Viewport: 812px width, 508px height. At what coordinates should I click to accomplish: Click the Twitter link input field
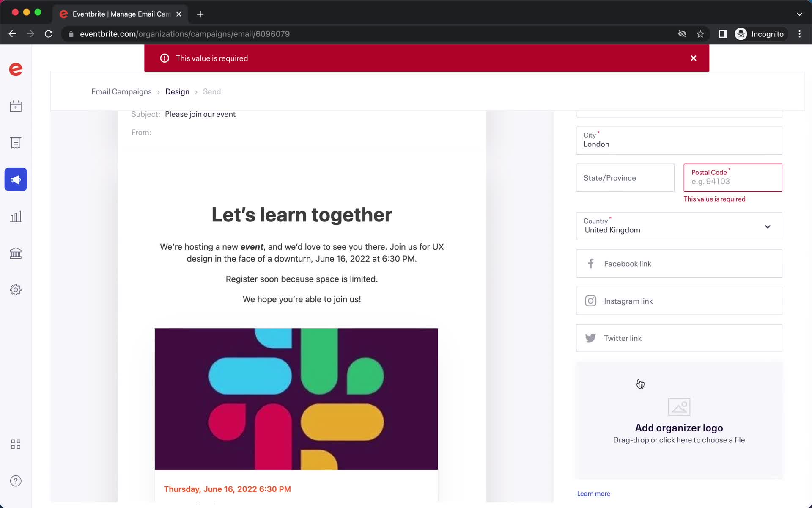click(x=679, y=338)
